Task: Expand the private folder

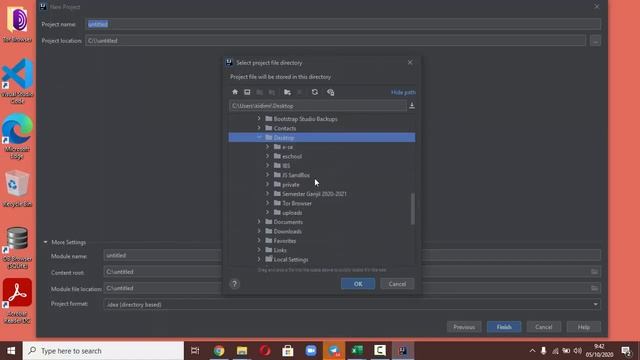Action: pyautogui.click(x=267, y=184)
